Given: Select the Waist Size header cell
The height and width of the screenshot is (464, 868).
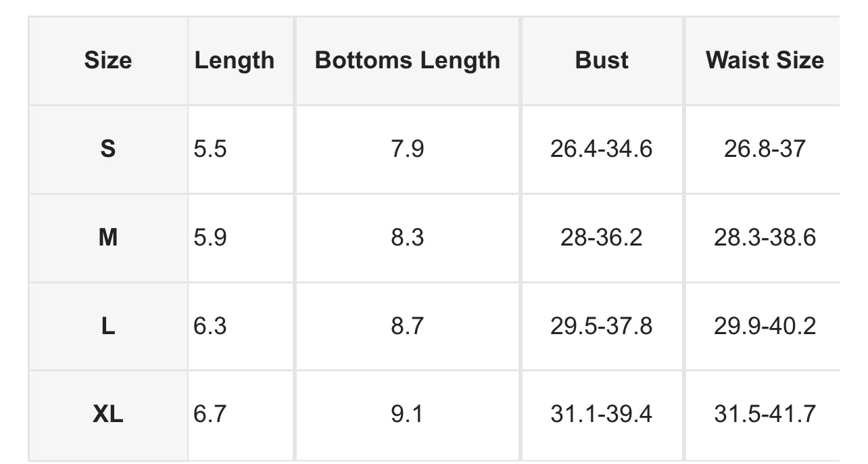Looking at the screenshot, I should tap(765, 61).
